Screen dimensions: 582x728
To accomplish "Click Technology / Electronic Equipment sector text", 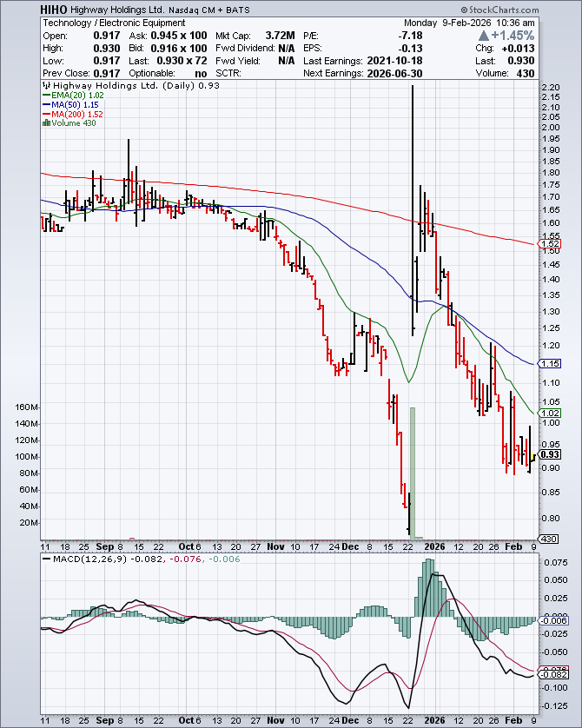I will pyautogui.click(x=114, y=23).
